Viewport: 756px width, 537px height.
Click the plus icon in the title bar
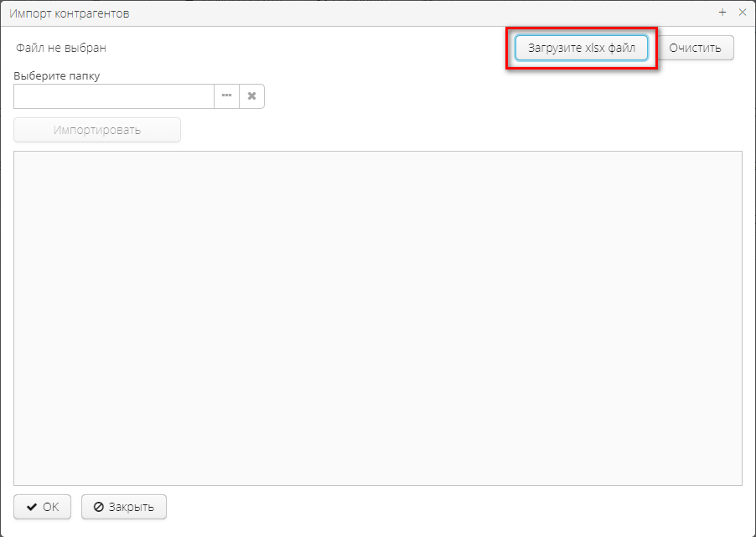[x=722, y=13]
